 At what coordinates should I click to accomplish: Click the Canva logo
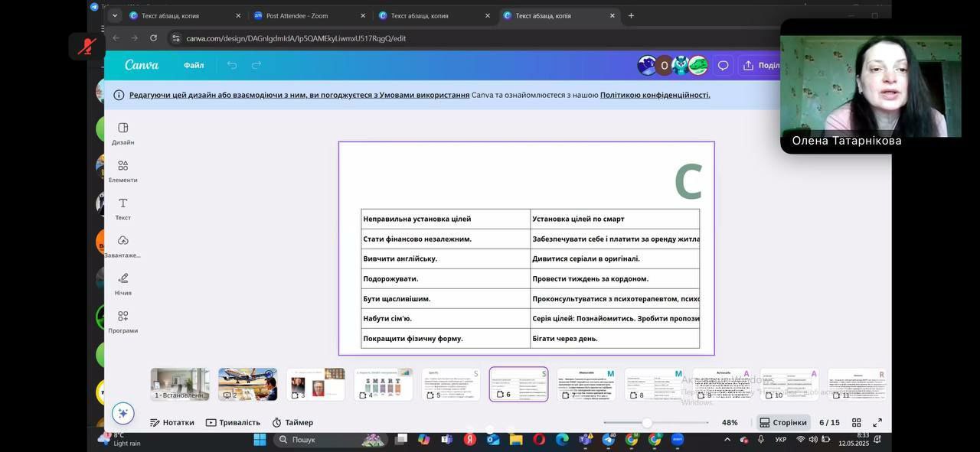[142, 65]
